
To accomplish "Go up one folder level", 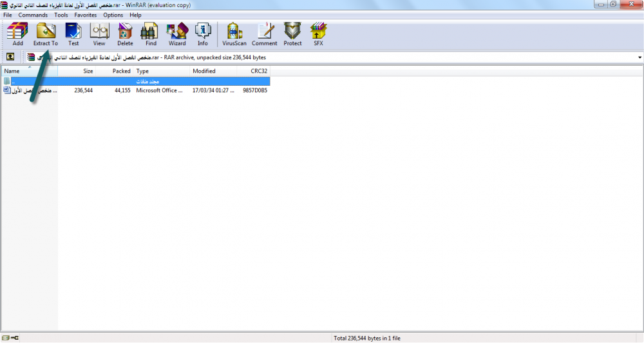I will click(x=10, y=57).
